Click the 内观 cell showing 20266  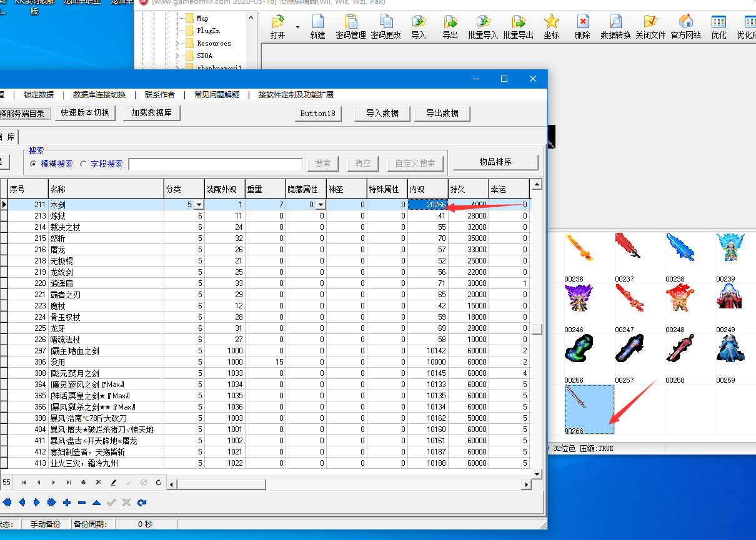[x=427, y=205]
